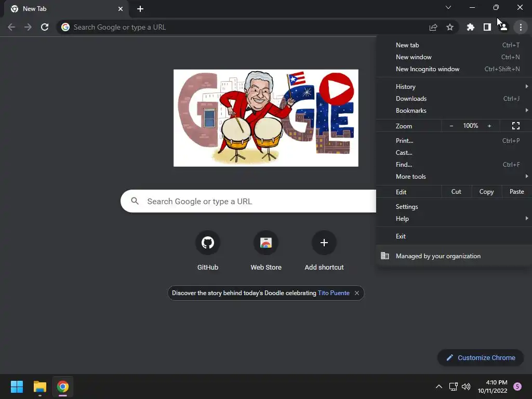
Task: Open the tab search chevron
Action: 448,7
